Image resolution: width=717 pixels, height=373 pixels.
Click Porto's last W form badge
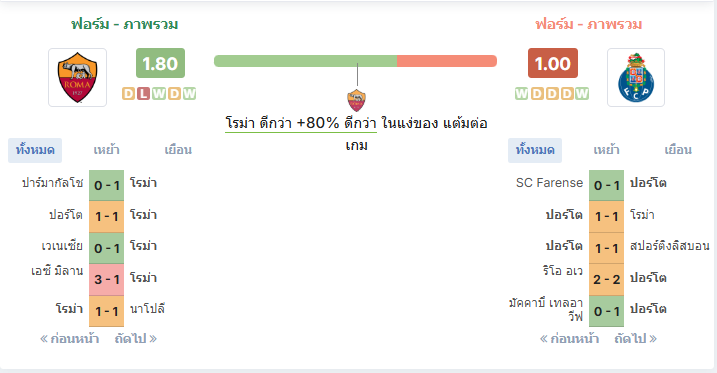(x=582, y=94)
